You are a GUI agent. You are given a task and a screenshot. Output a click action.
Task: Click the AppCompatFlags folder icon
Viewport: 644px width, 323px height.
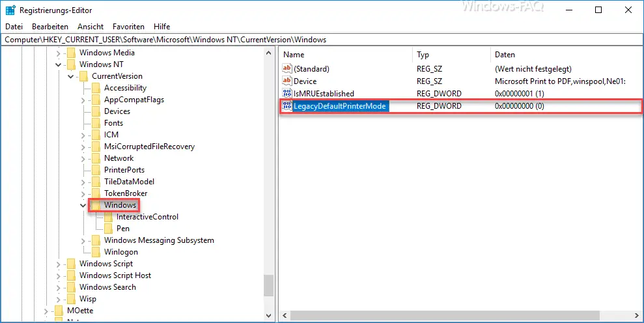96,100
